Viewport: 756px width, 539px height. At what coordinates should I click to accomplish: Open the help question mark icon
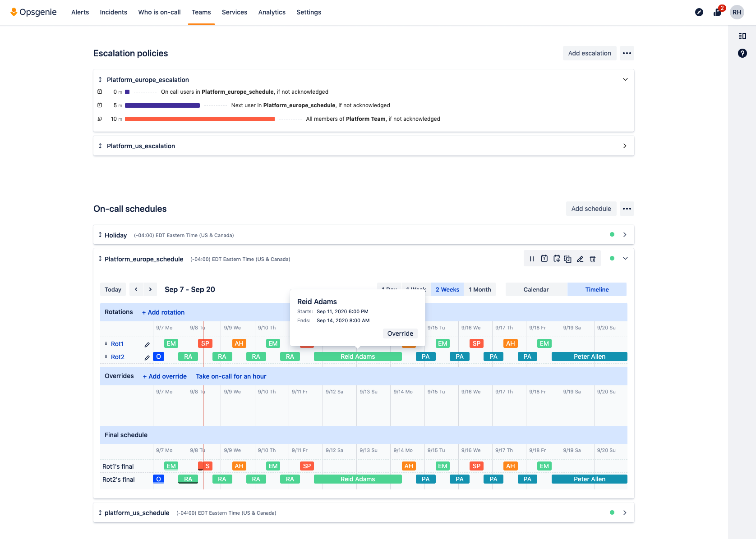[742, 53]
